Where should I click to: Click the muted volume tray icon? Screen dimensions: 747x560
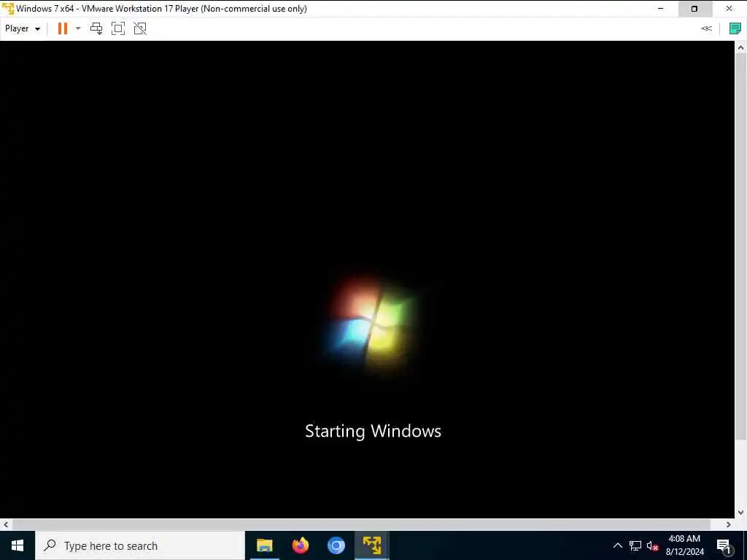[652, 545]
